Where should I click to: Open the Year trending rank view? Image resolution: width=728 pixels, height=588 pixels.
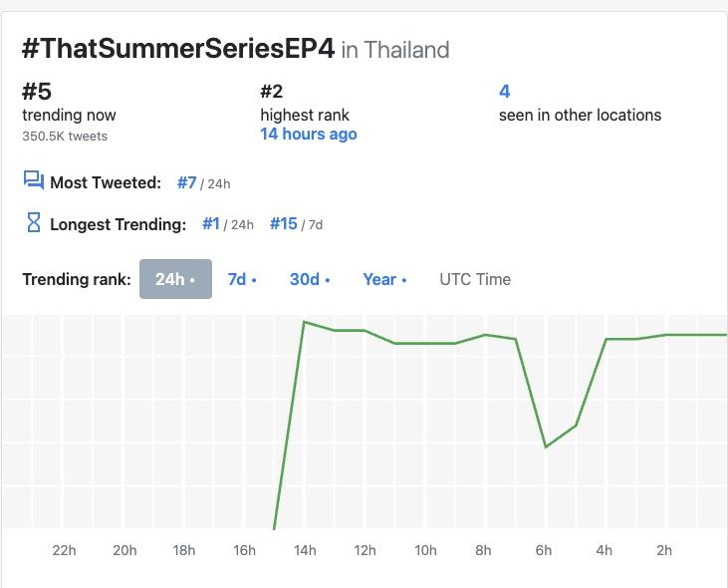point(384,279)
